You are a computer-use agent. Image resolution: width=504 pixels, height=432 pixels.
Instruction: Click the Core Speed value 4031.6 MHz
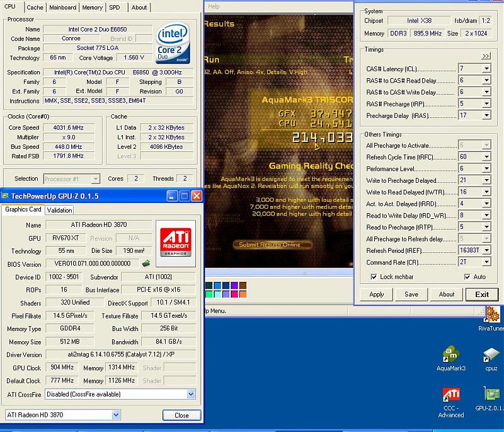pyautogui.click(x=69, y=127)
